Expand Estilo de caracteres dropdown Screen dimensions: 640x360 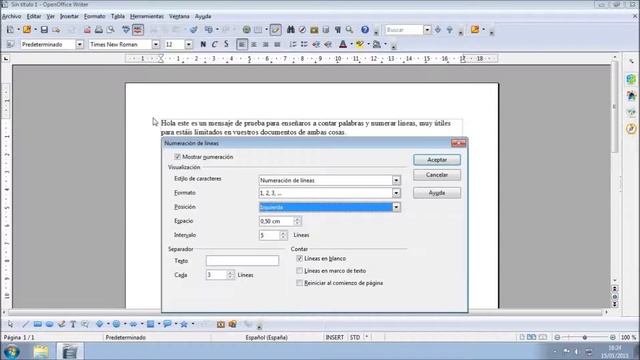point(396,180)
